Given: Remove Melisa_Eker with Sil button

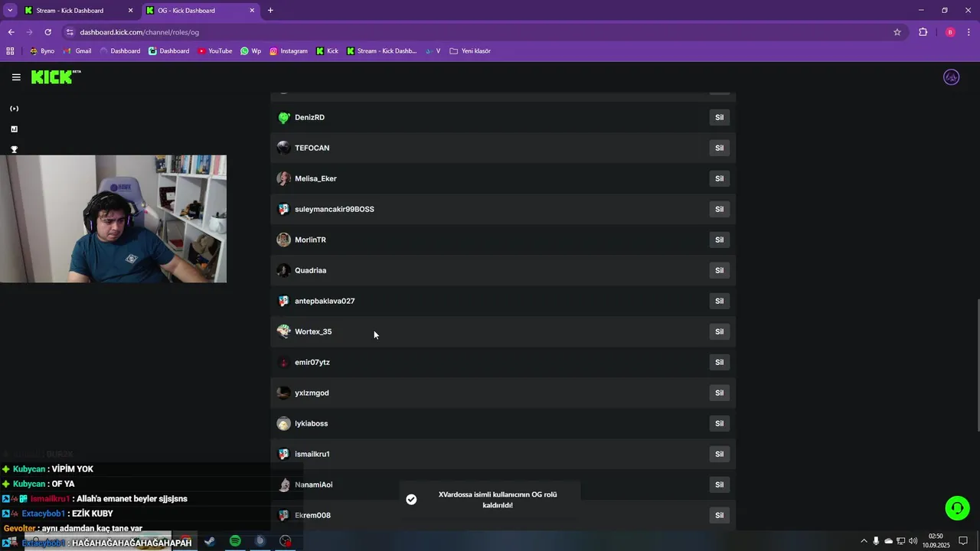Looking at the screenshot, I should 719,178.
